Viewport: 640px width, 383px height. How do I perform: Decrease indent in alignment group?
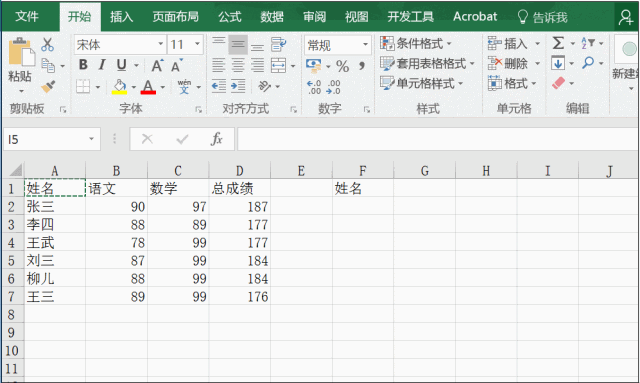[219, 86]
